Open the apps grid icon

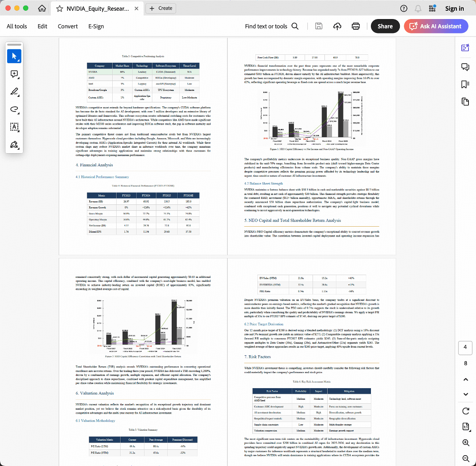432,8
